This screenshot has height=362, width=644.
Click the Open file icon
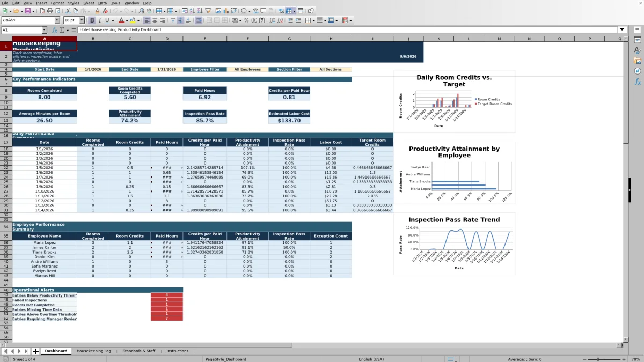pos(16,11)
